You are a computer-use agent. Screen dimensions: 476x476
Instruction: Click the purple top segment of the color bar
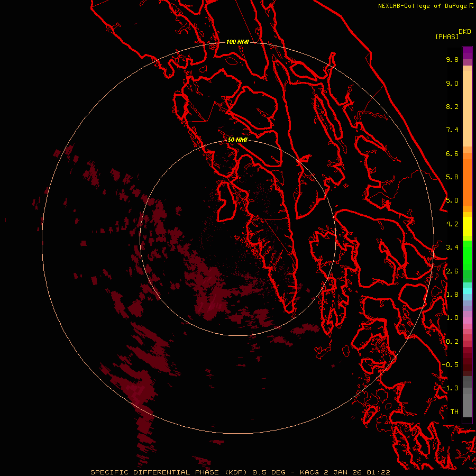pyautogui.click(x=467, y=53)
